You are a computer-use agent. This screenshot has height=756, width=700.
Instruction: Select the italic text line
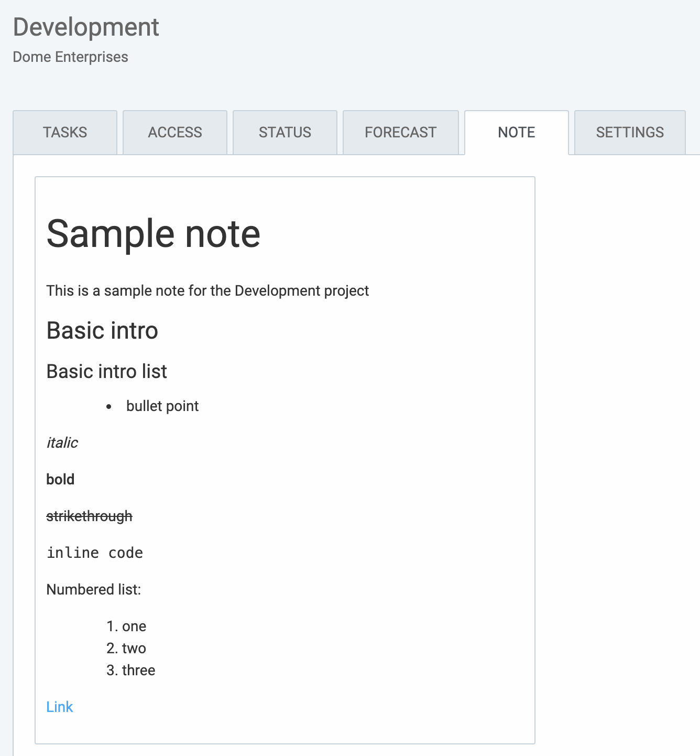pyautogui.click(x=62, y=442)
